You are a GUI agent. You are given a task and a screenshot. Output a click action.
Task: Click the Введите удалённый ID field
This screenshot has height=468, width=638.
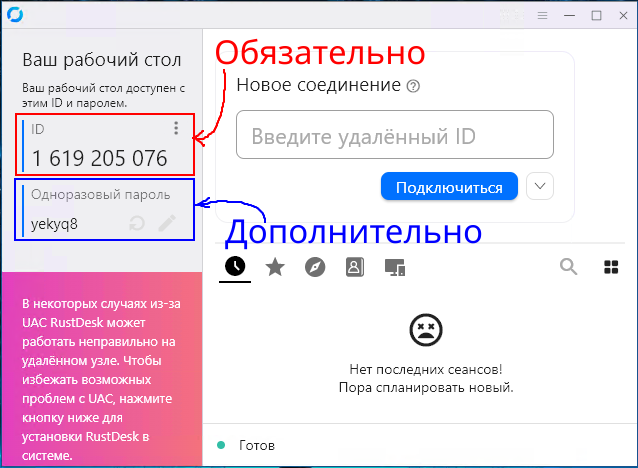pos(394,136)
